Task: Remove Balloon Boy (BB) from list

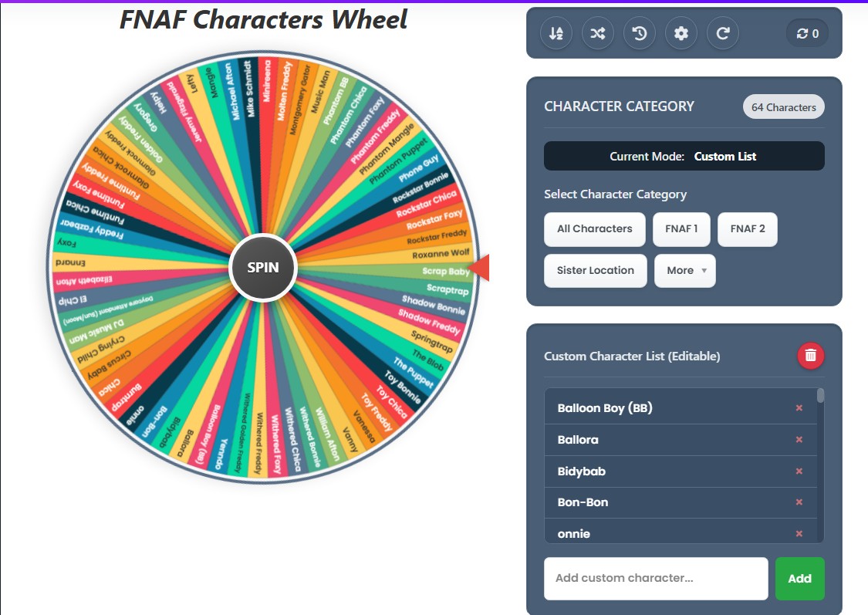Action: 799,408
